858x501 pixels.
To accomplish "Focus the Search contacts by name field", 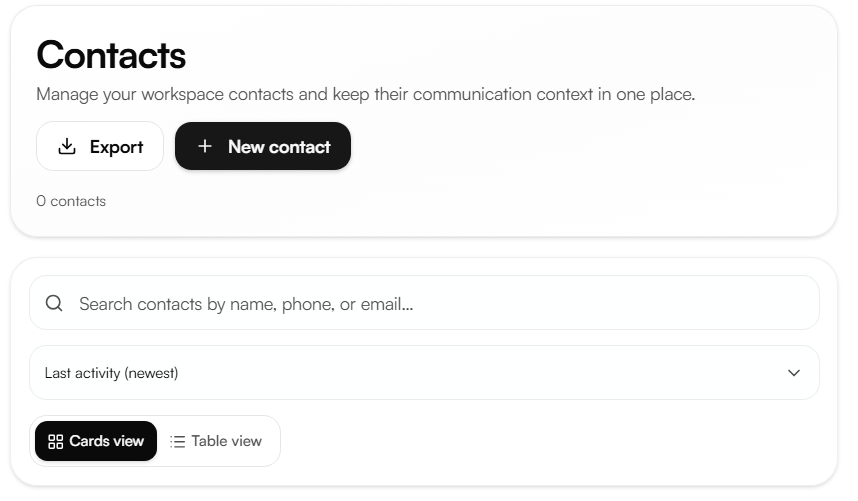I will point(424,303).
